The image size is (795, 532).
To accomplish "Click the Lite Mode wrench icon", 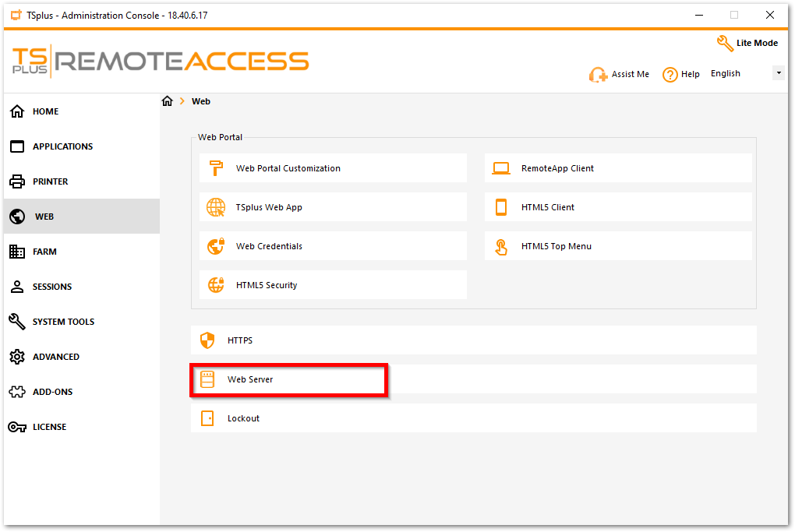I will point(725,44).
